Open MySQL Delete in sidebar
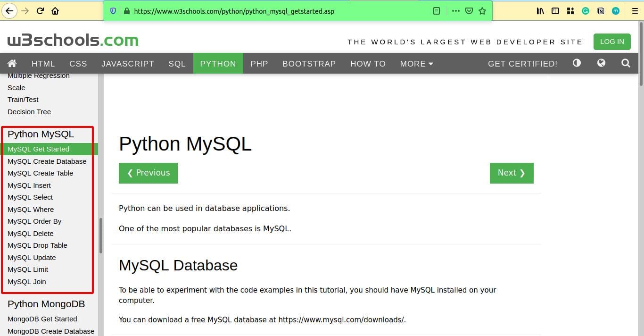The image size is (644, 336). coord(31,234)
